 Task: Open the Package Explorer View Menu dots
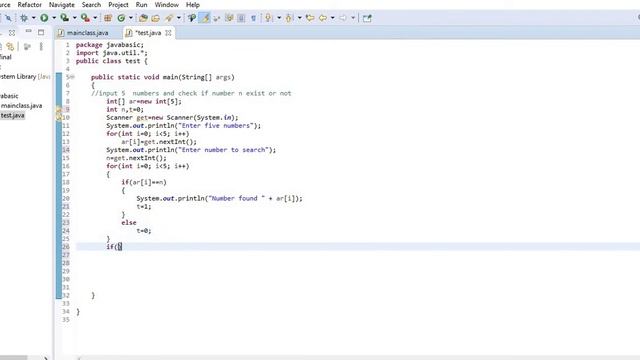click(x=41, y=47)
